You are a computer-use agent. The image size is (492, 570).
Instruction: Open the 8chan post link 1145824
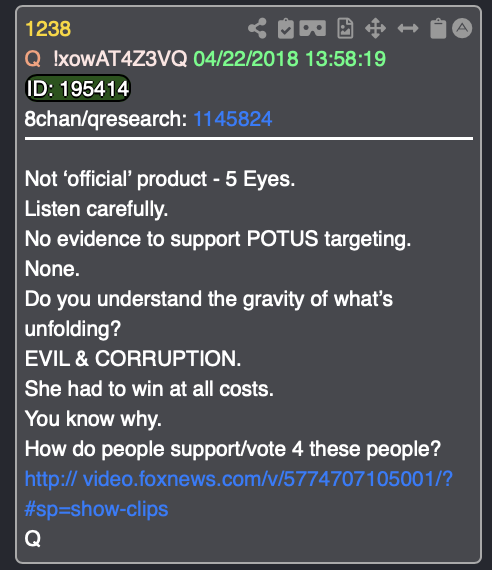point(233,119)
